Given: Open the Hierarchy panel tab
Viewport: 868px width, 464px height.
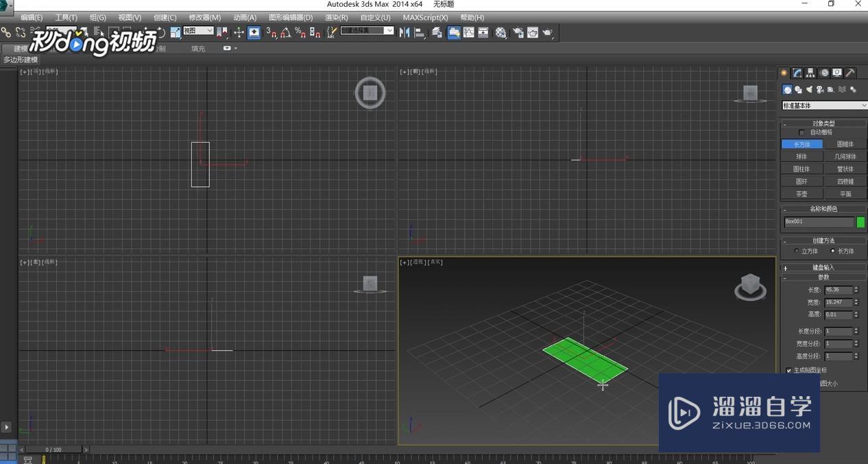Looking at the screenshot, I should 810,73.
